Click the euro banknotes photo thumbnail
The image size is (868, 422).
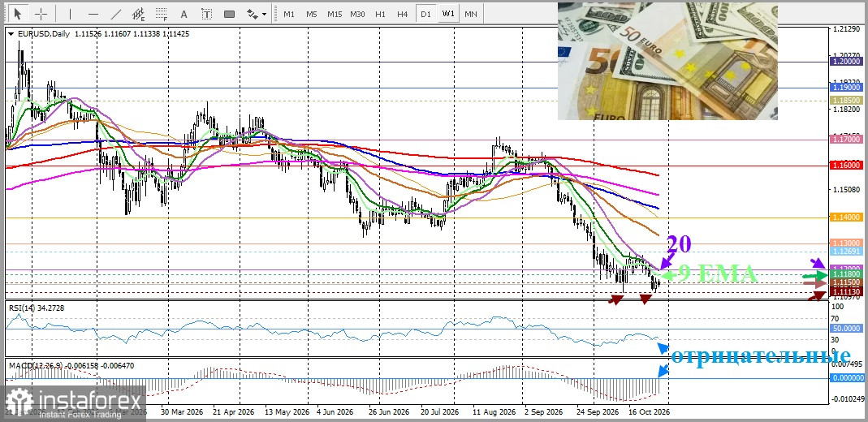click(x=667, y=61)
